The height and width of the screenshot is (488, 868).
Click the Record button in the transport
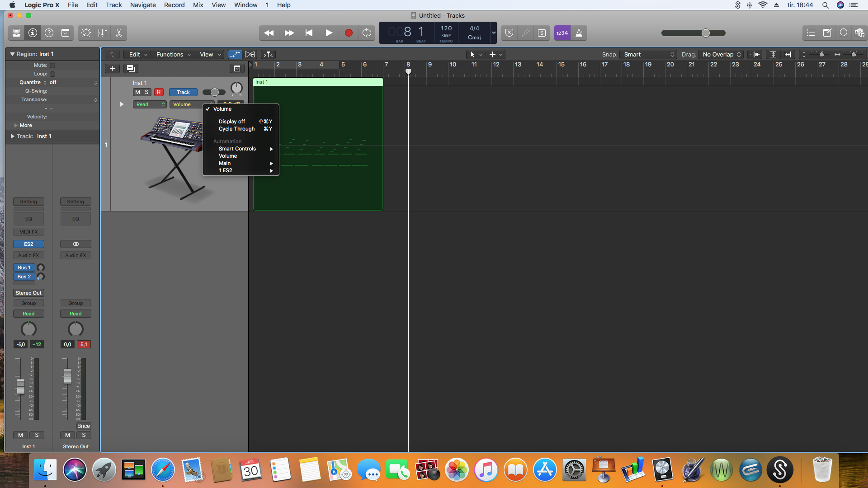click(x=348, y=33)
